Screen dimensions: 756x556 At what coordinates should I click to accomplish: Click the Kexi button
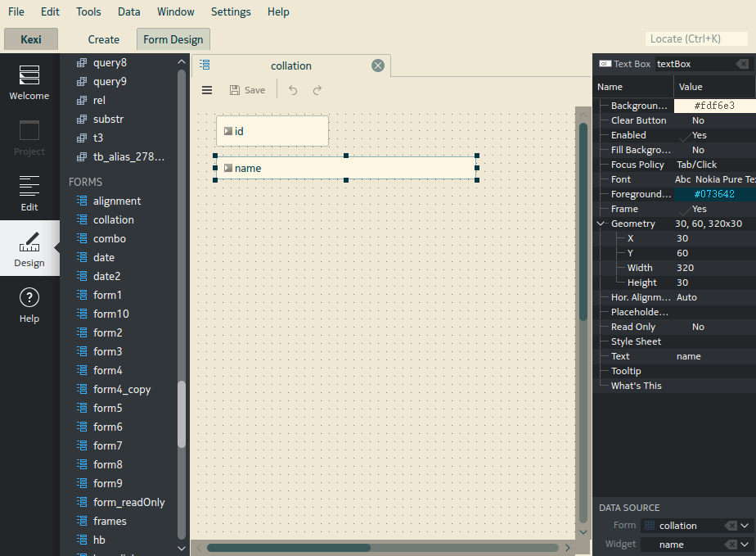coord(30,39)
